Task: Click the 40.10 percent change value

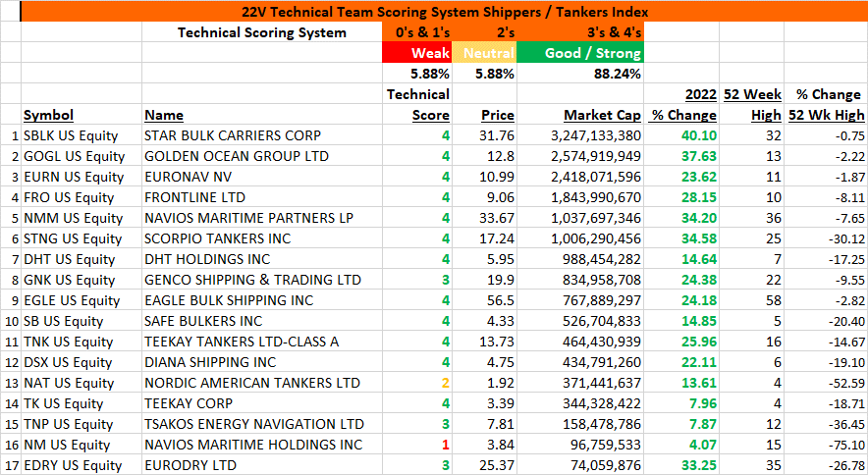Action: click(x=681, y=135)
